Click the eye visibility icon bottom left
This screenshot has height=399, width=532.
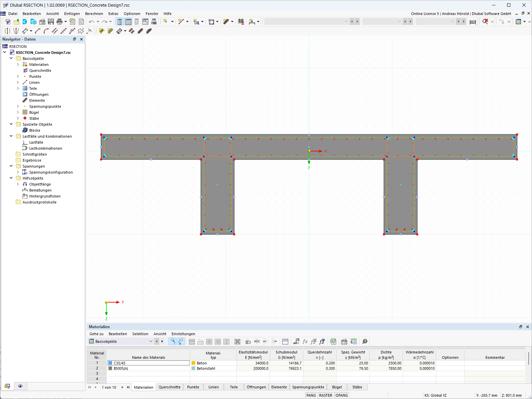(20, 386)
